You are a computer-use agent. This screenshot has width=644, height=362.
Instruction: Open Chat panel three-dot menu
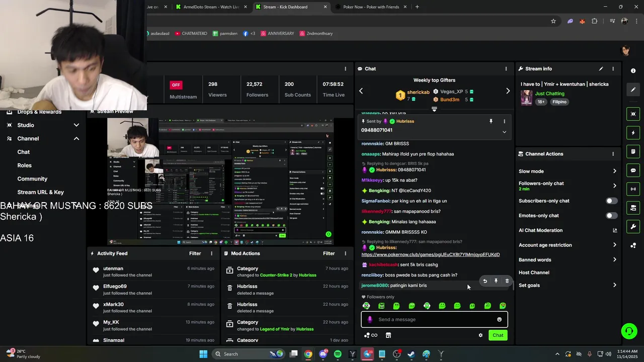(x=506, y=69)
